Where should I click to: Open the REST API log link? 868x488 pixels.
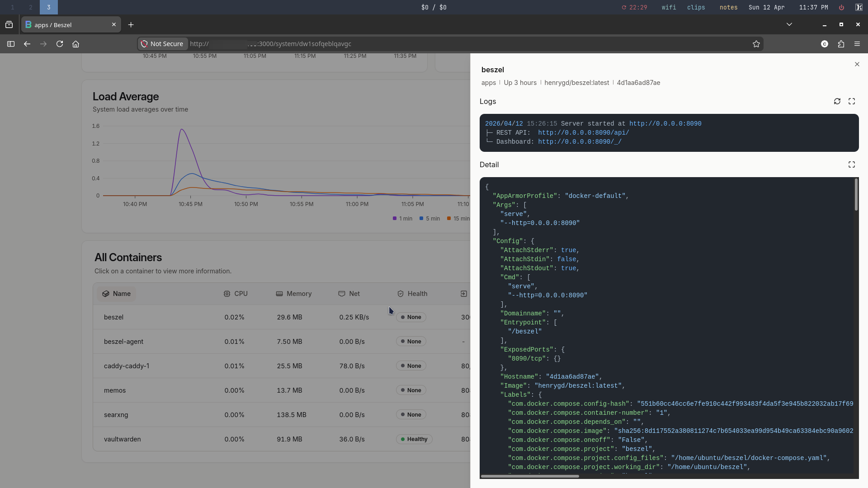point(583,133)
